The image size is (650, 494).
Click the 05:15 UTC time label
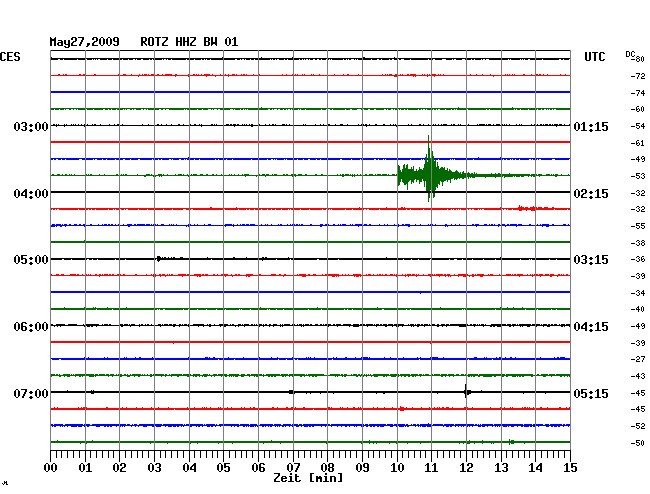pyautogui.click(x=591, y=393)
